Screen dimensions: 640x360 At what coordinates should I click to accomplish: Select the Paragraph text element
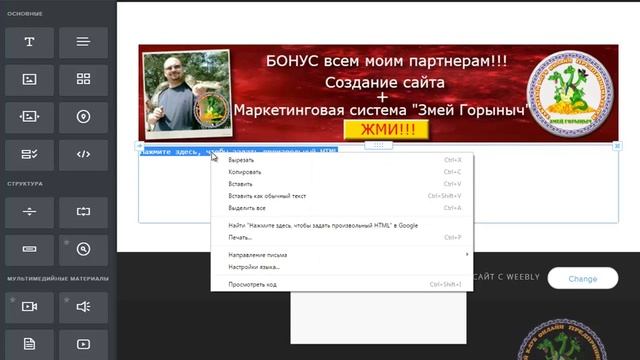(x=83, y=42)
